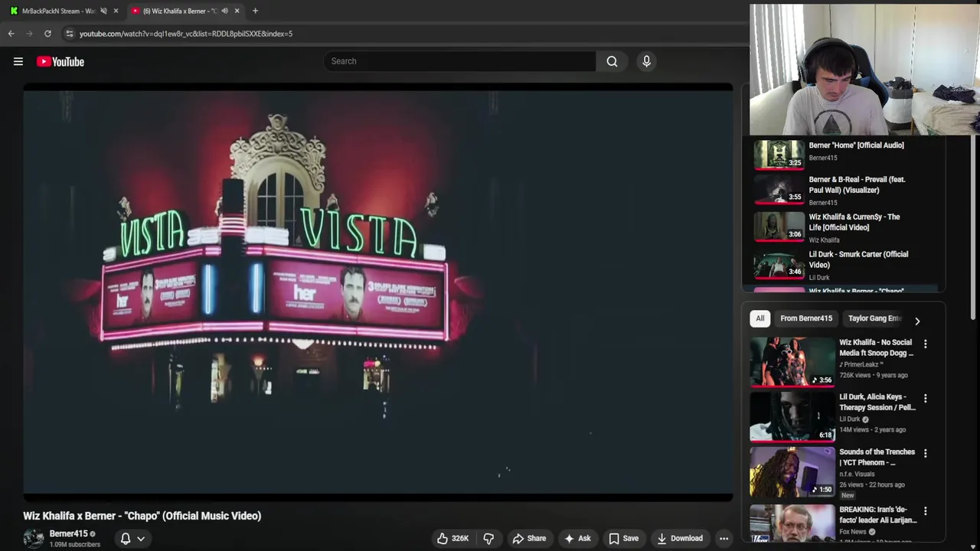Close the Wiz Khalifa x Berner tab
Viewport: 980px width, 551px height.
tap(237, 11)
